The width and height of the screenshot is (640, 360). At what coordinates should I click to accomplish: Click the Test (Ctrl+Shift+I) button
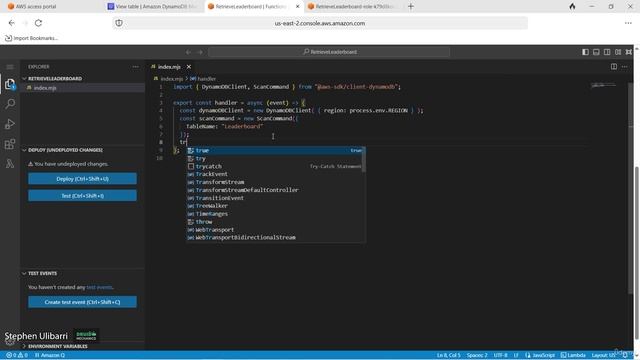coord(82,196)
